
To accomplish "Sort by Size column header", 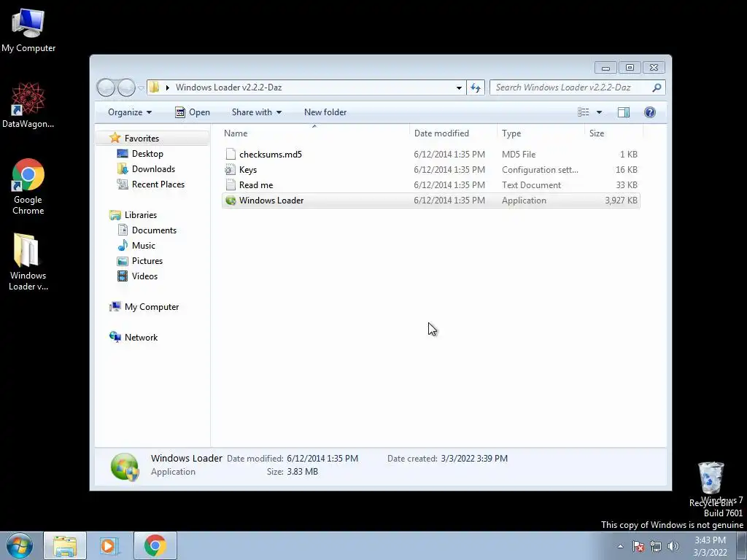I will 613,133.
